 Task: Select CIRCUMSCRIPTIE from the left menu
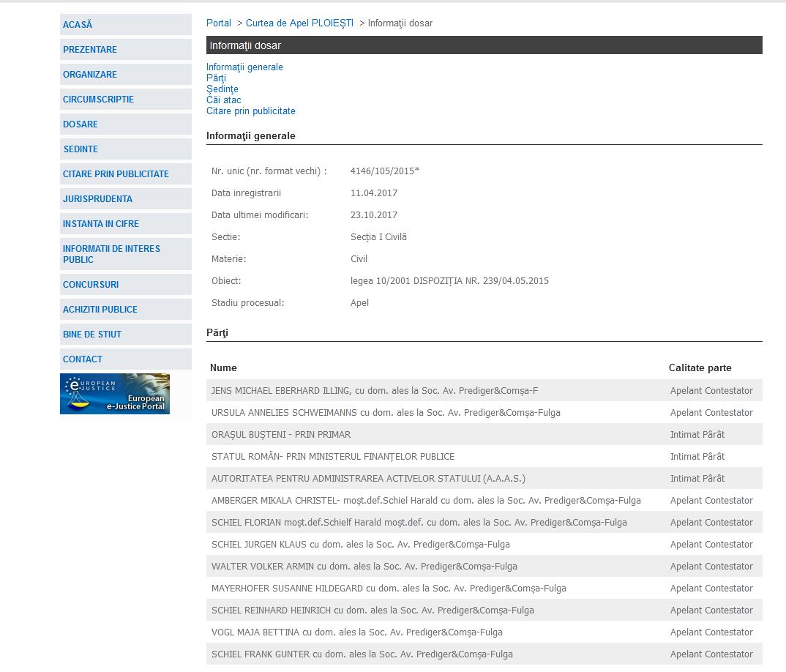coord(98,100)
